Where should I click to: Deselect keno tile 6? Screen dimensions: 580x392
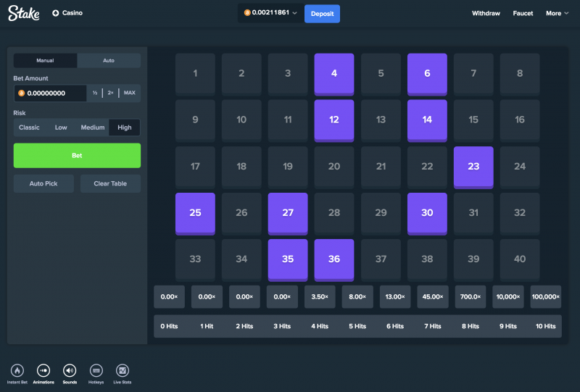point(427,75)
